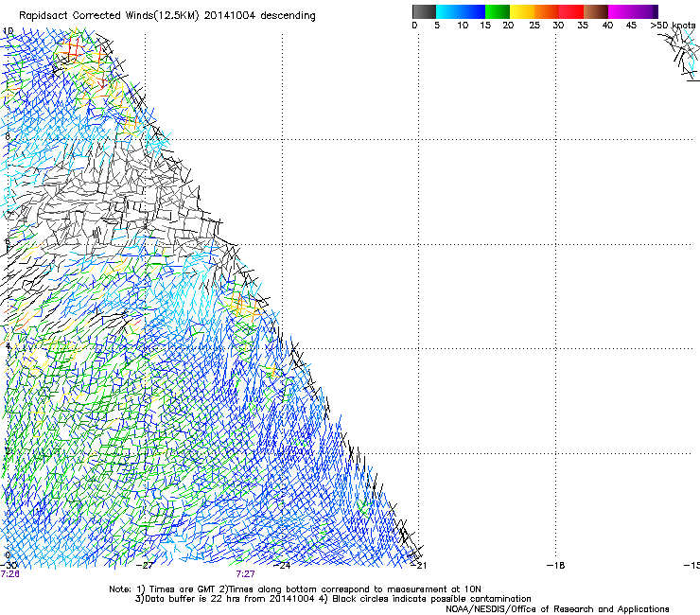This screenshot has width=700, height=615.
Task: Click the brown 35-40 knots color segment
Action: (x=596, y=11)
